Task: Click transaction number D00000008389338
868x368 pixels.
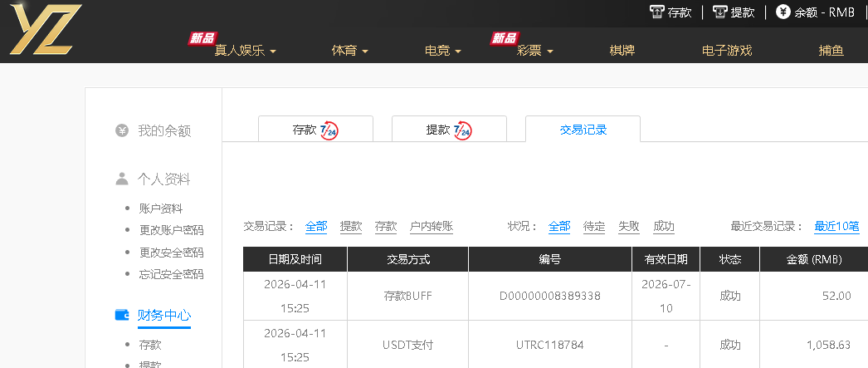Action: pyautogui.click(x=549, y=296)
